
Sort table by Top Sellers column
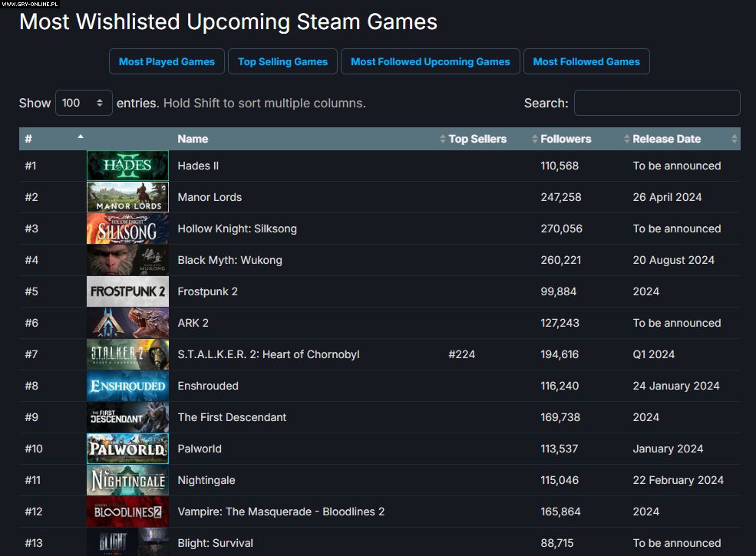(477, 139)
